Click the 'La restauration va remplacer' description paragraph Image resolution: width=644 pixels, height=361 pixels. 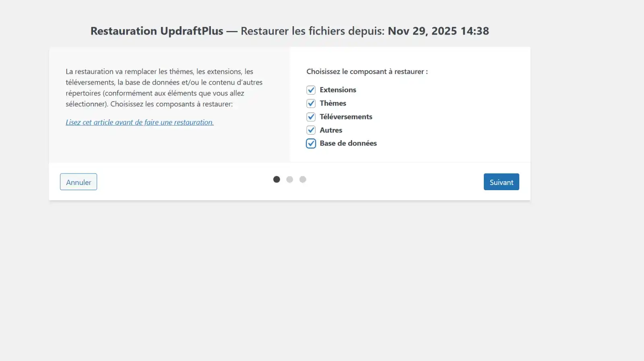(x=164, y=88)
